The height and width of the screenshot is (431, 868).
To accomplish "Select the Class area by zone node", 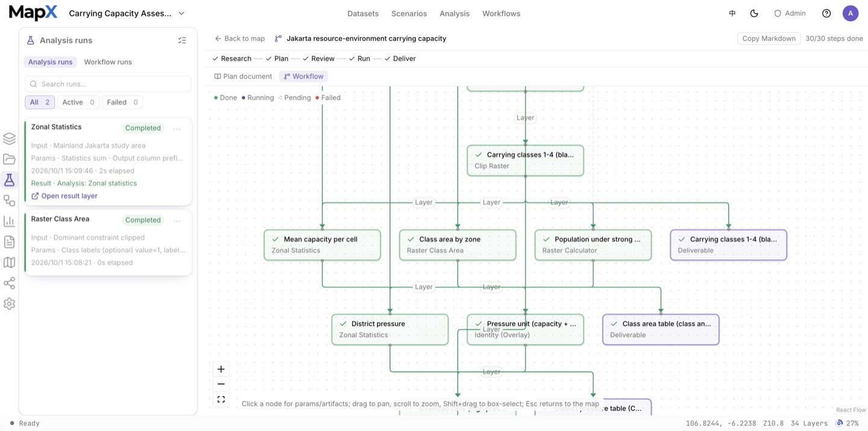I will (458, 245).
